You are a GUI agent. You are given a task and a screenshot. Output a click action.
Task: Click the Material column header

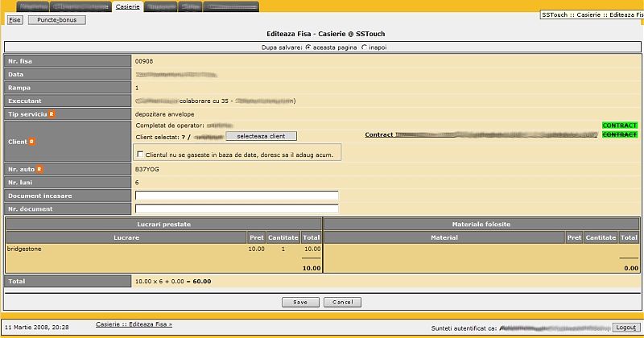click(x=444, y=237)
